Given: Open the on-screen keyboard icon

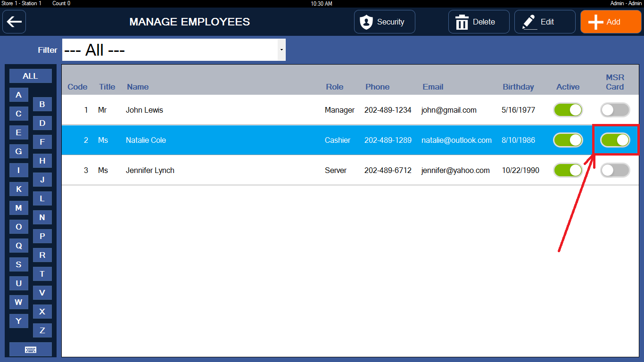Looking at the screenshot, I should pos(31,349).
